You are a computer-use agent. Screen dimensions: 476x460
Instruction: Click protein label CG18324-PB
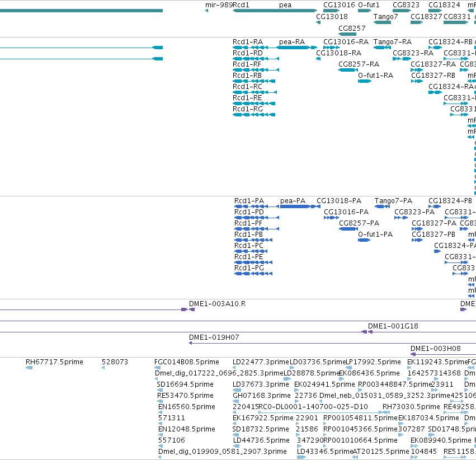pos(450,201)
